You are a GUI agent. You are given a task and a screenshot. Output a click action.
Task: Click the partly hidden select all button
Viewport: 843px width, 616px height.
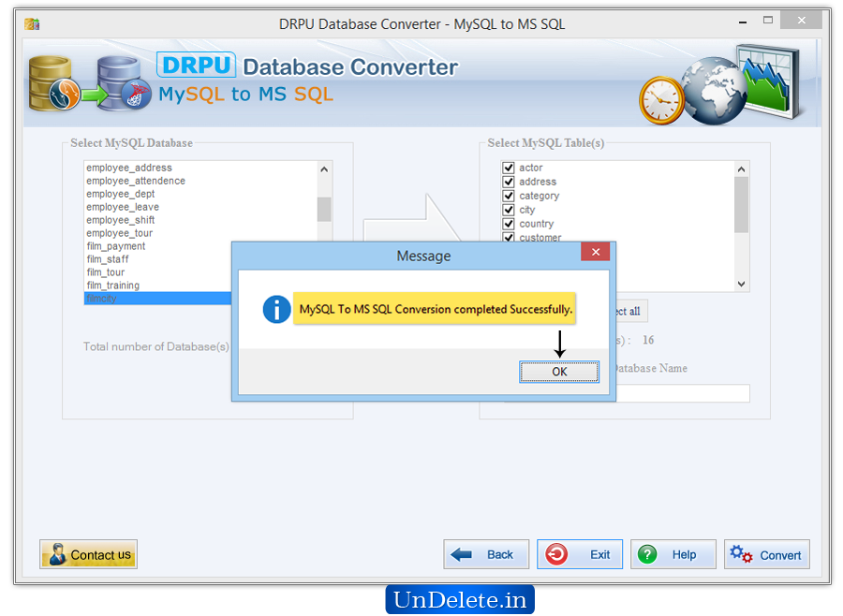(631, 311)
